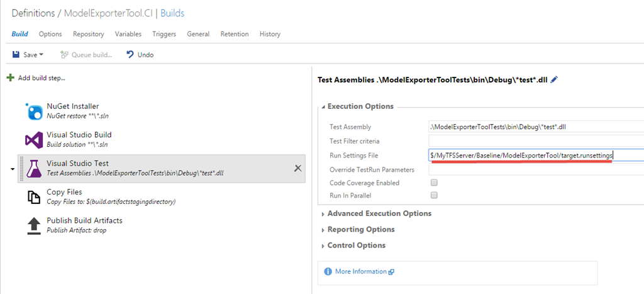Image resolution: width=644 pixels, height=294 pixels.
Task: Select the Visual Studio Build step icon
Action: click(x=33, y=140)
